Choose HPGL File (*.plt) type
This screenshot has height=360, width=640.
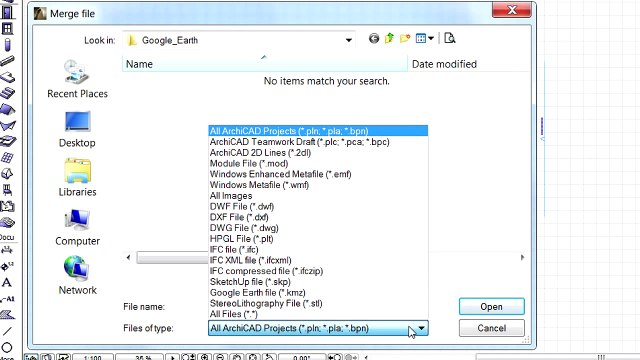click(318, 239)
